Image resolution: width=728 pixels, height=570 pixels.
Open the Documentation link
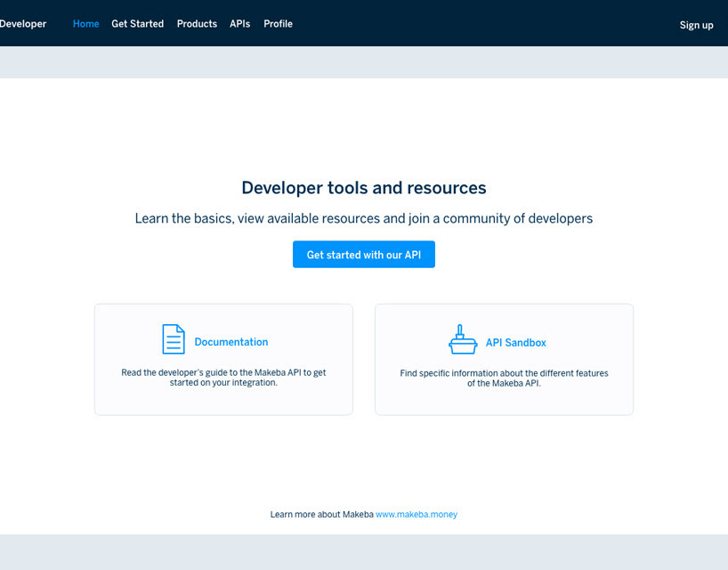(x=231, y=342)
